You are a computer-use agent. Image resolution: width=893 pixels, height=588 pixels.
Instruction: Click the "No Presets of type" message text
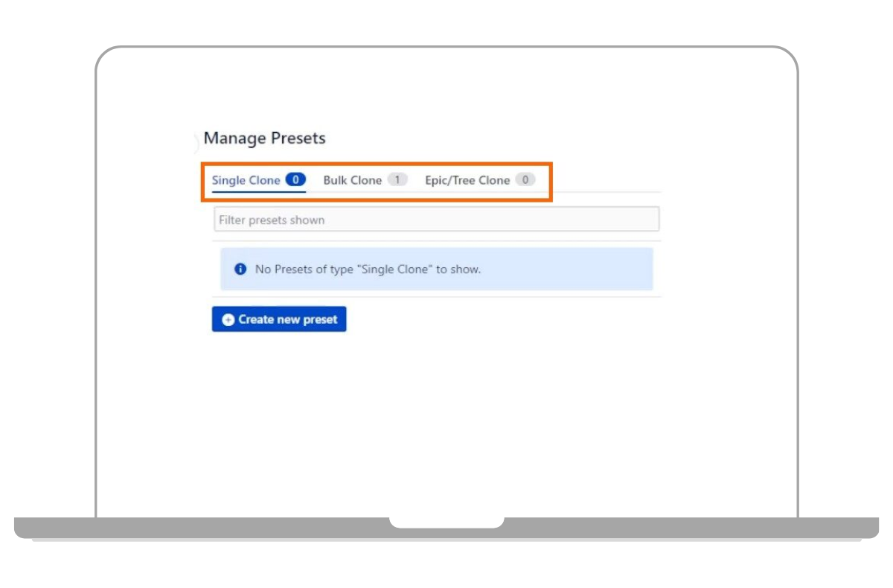(x=368, y=269)
